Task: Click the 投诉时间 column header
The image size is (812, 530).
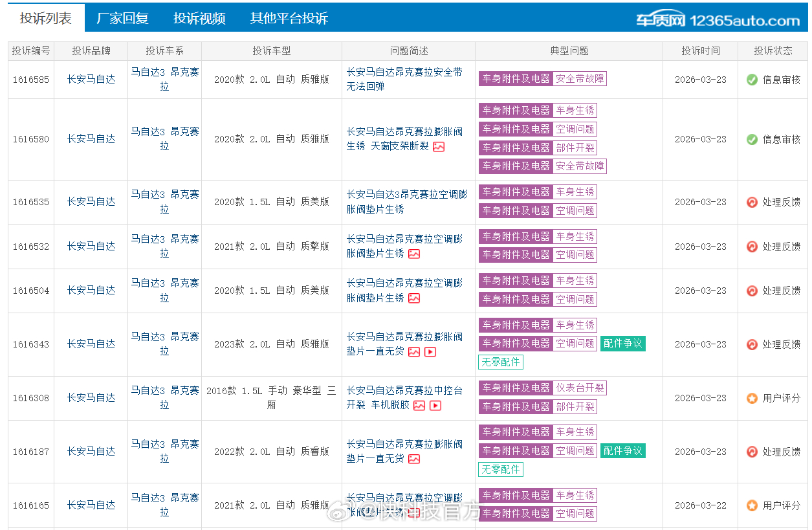Action: click(x=700, y=51)
